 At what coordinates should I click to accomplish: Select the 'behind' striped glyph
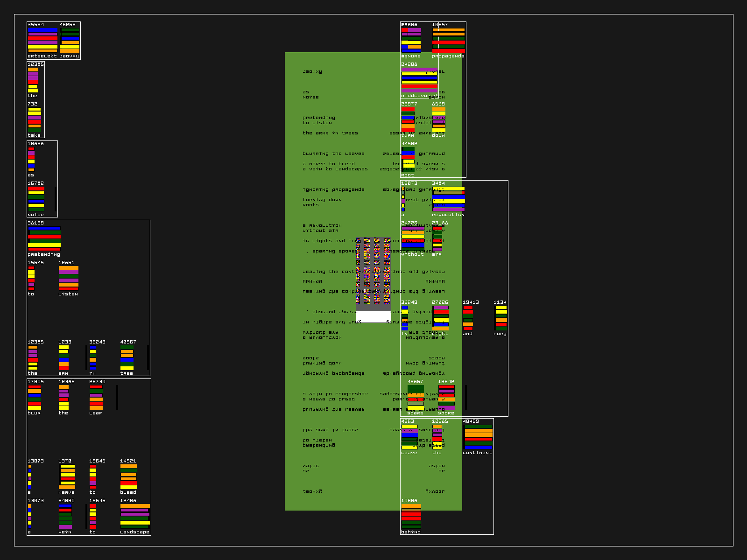411,516
